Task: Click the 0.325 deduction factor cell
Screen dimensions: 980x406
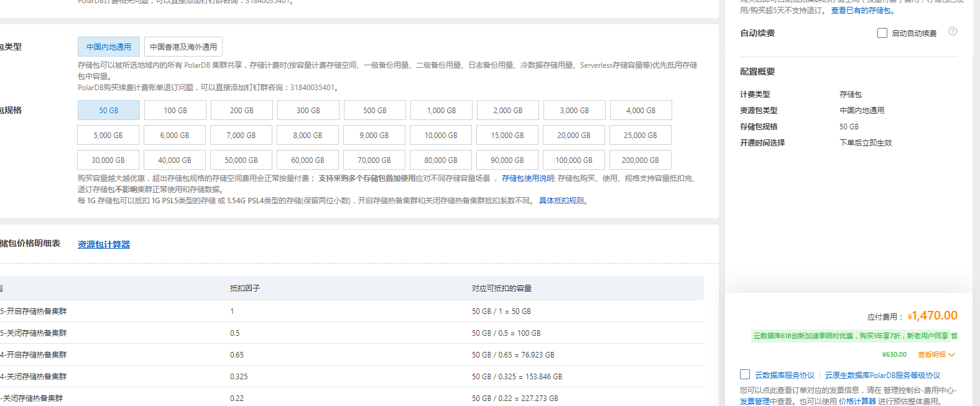Action: (x=239, y=377)
